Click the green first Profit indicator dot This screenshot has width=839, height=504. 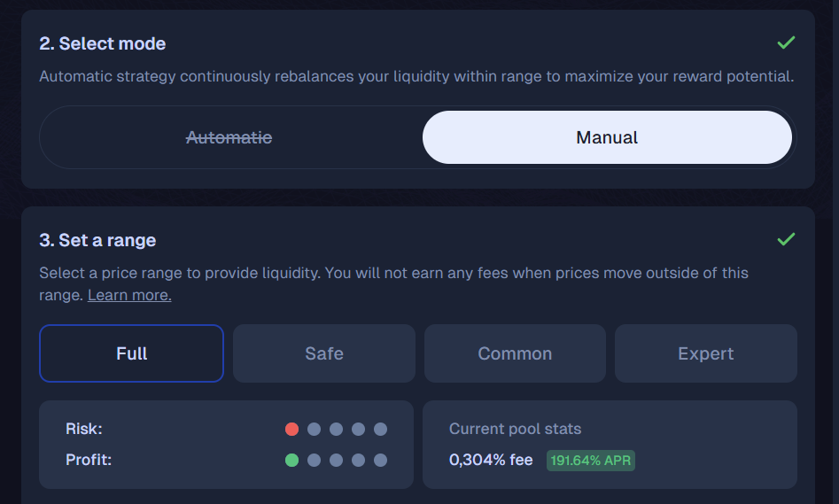pyautogui.click(x=291, y=460)
